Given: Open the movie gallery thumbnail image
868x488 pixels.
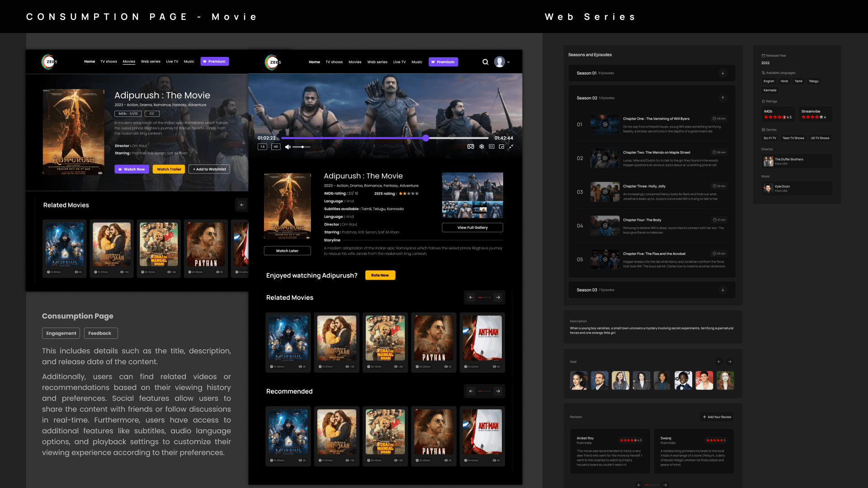Looking at the screenshot, I should tap(472, 195).
